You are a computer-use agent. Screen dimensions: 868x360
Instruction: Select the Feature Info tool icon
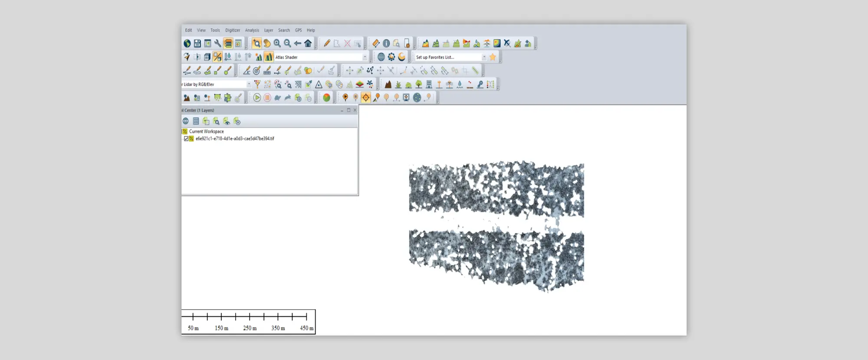(386, 43)
